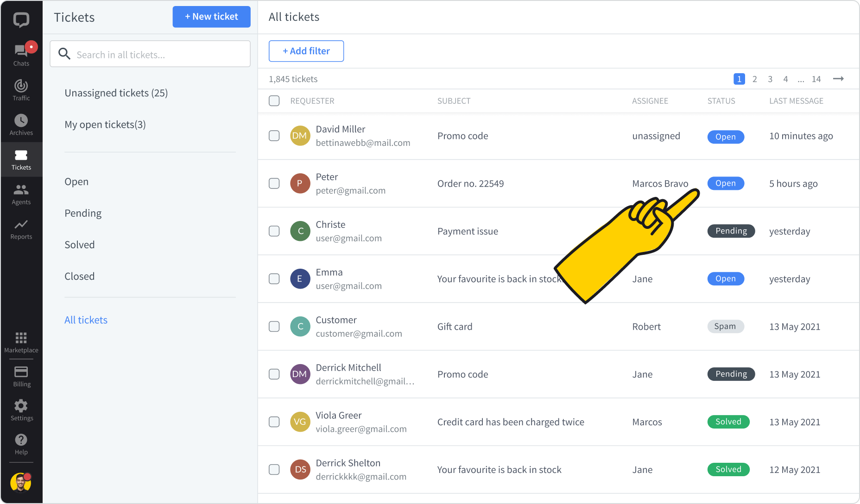Check Viola Greer's ticket row

[274, 422]
